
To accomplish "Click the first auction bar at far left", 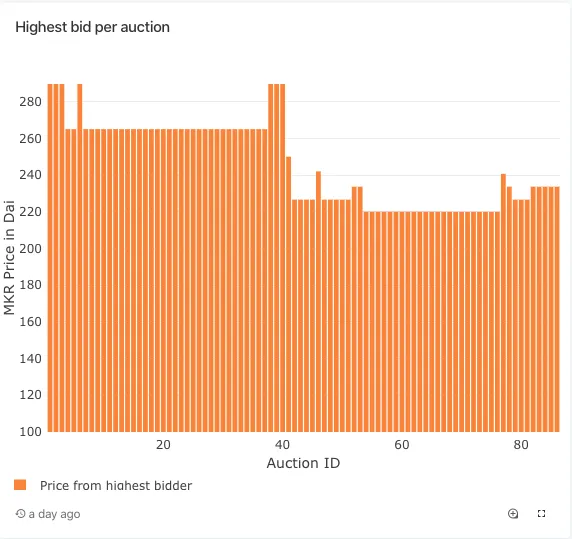I will [50, 258].
